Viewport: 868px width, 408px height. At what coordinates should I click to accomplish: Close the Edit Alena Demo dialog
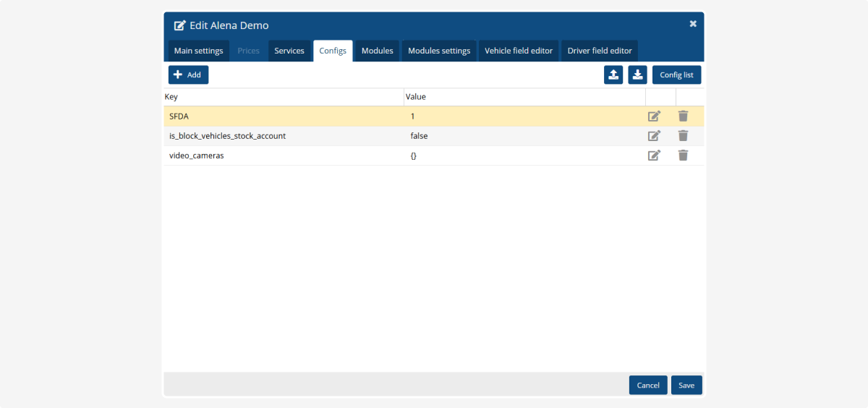[692, 24]
